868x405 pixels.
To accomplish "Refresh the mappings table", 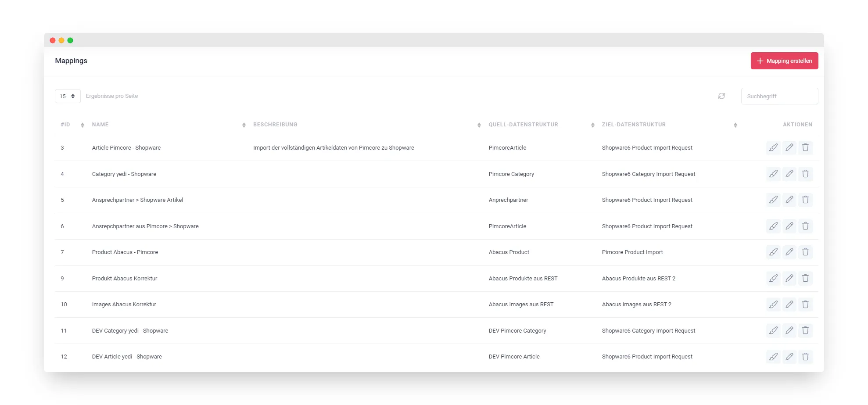I will (721, 96).
